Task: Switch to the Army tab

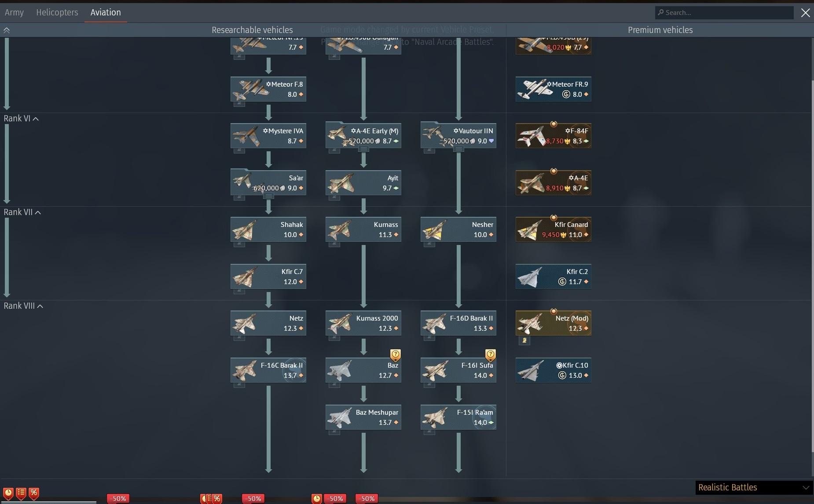Action: pyautogui.click(x=14, y=12)
